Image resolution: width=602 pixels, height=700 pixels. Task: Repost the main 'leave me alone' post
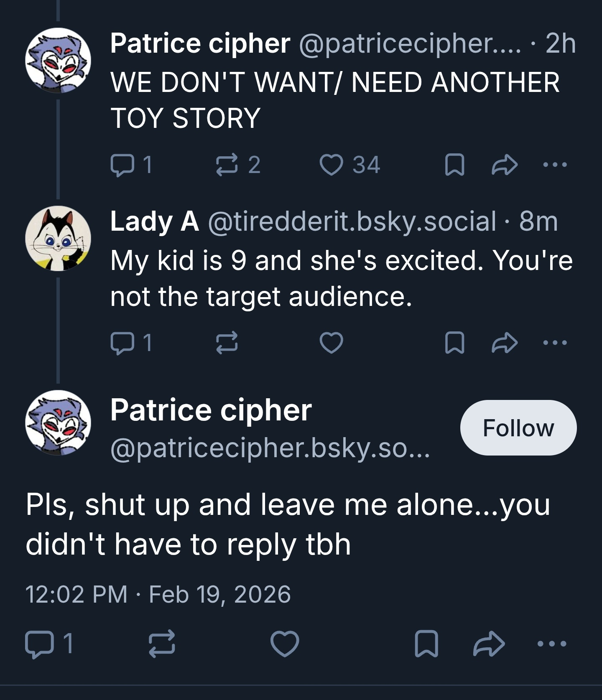point(162,644)
